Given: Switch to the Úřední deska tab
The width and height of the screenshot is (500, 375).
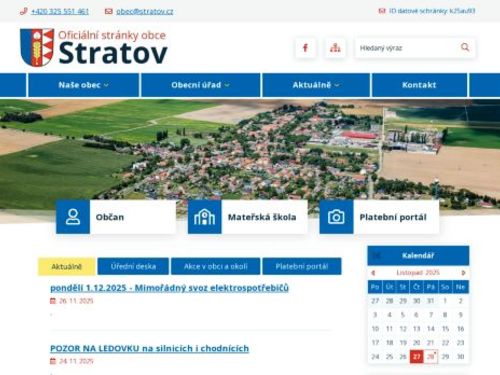Looking at the screenshot, I should tap(133, 267).
